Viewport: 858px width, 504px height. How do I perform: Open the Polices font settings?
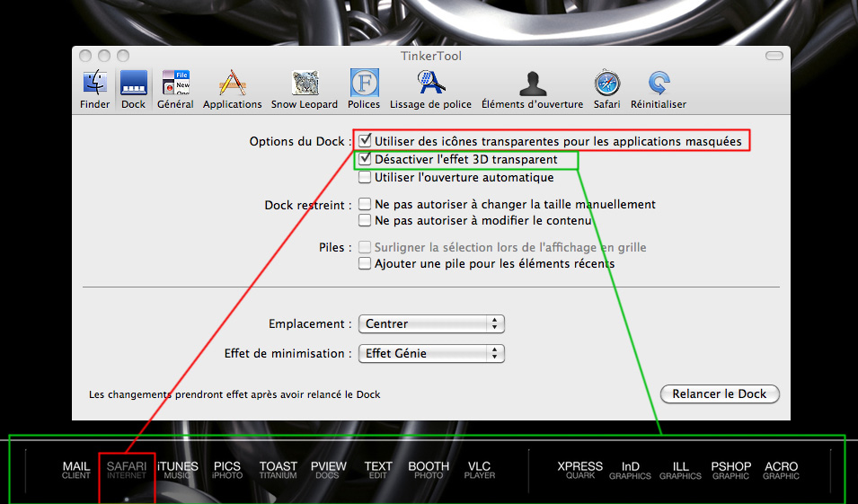coord(364,89)
